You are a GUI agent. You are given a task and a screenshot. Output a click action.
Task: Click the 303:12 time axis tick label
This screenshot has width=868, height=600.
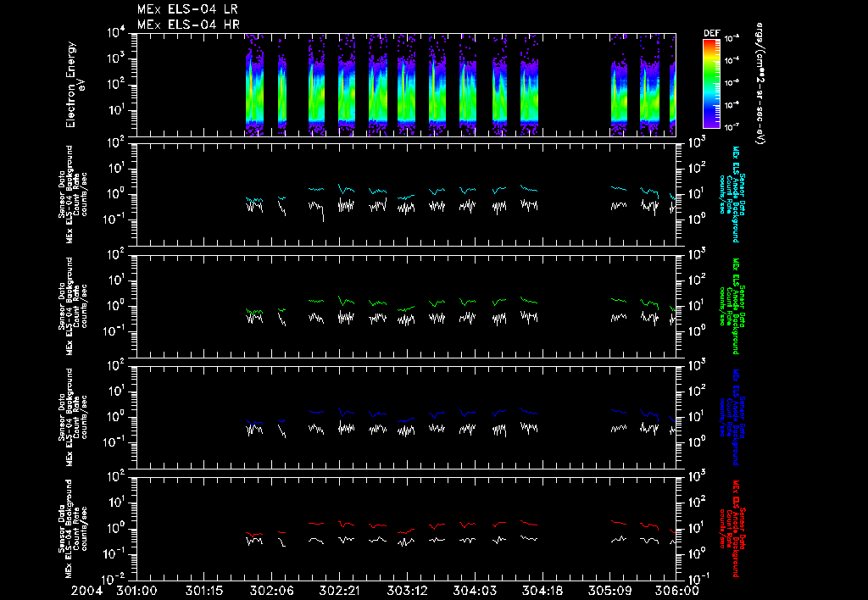(x=407, y=591)
